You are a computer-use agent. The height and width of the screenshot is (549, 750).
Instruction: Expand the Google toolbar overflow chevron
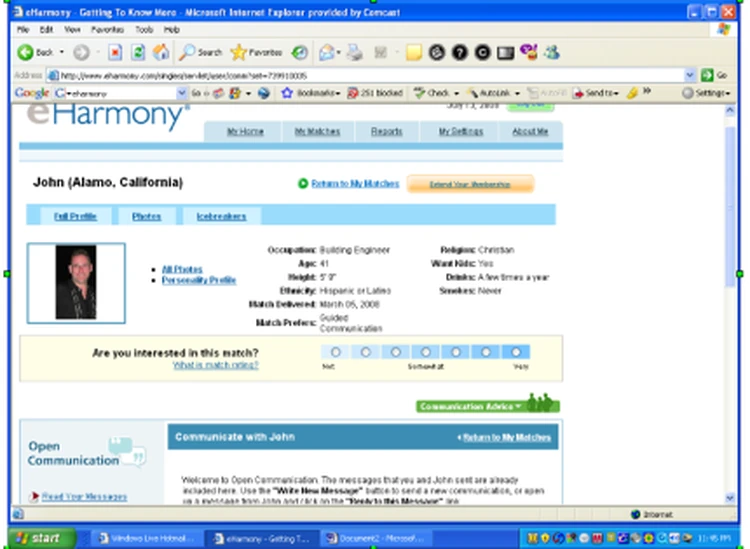[647, 91]
